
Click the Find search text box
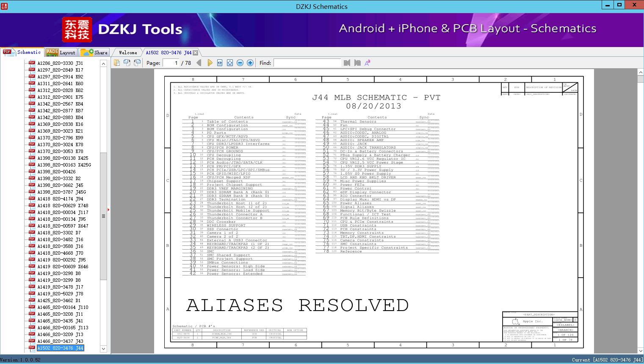[307, 63]
